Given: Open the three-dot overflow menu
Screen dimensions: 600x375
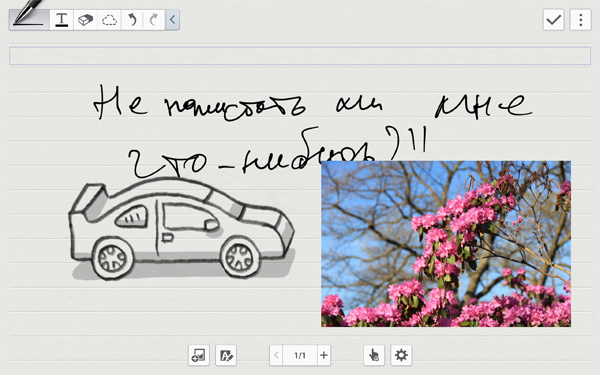Looking at the screenshot, I should (580, 20).
